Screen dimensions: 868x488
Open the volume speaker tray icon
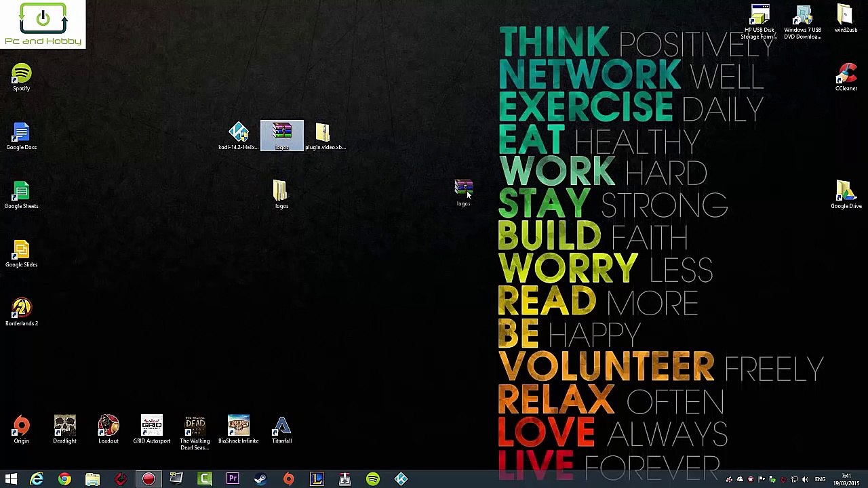tap(805, 480)
